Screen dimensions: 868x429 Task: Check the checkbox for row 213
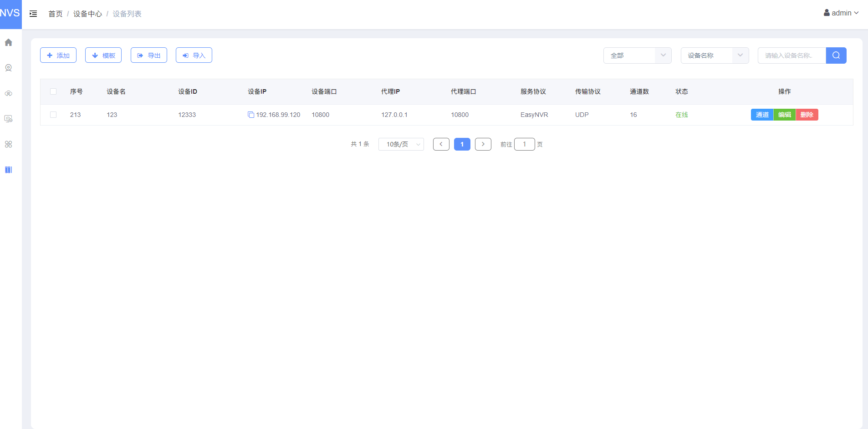tap(53, 115)
